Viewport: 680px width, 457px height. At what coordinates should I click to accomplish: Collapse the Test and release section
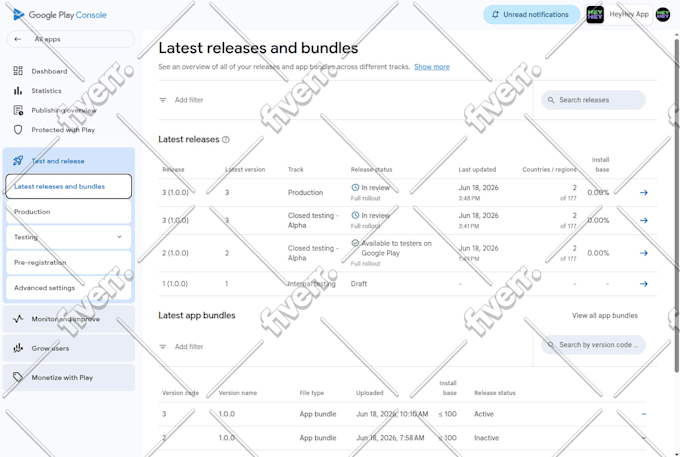point(69,160)
